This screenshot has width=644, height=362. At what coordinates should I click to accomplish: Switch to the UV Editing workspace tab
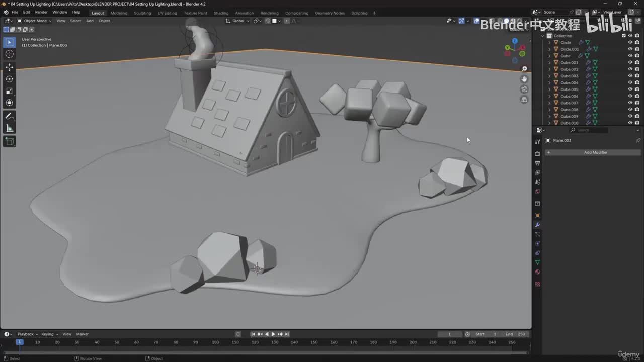(167, 13)
